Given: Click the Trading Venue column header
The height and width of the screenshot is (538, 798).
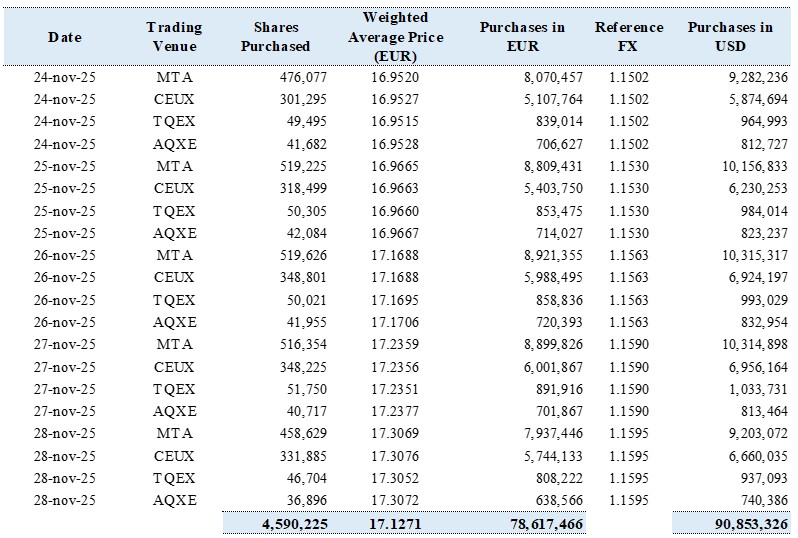Looking at the screenshot, I should tap(174, 36).
